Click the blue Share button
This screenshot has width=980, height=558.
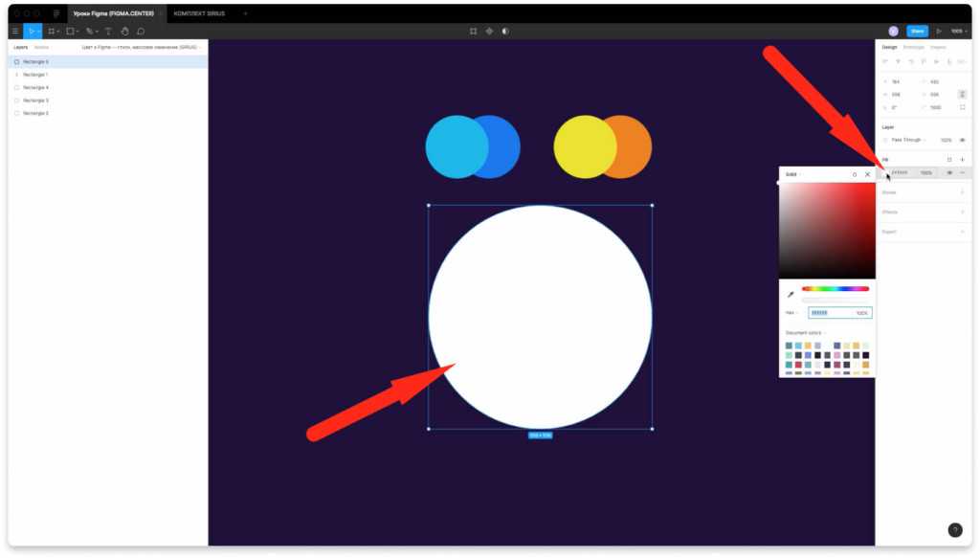[917, 32]
